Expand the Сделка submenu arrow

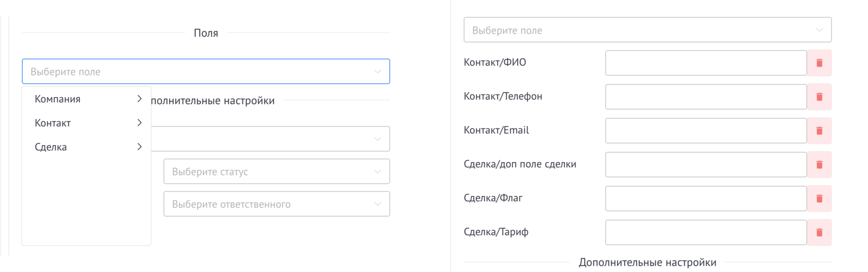(x=139, y=147)
